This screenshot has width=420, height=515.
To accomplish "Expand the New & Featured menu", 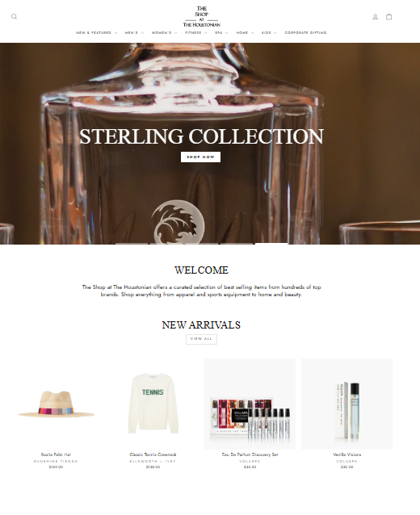I will tap(96, 33).
